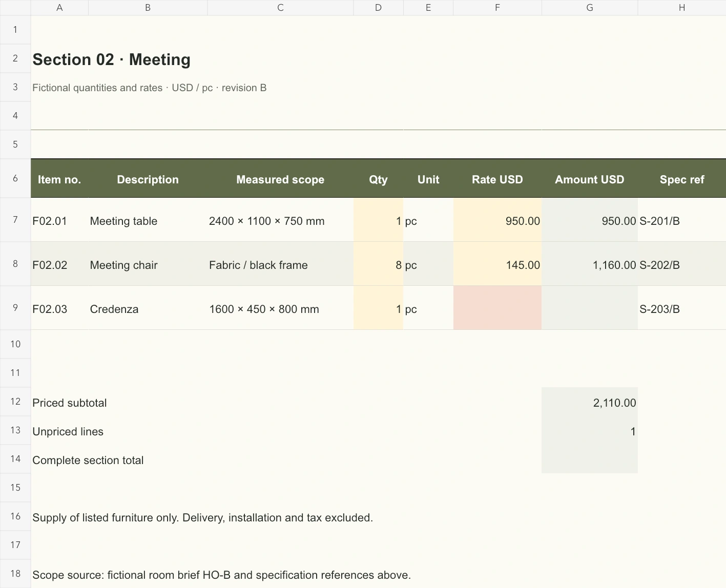Viewport: 726px width, 588px height.
Task: Select the 'S-201/B' spec ref cell
Action: tap(682, 220)
